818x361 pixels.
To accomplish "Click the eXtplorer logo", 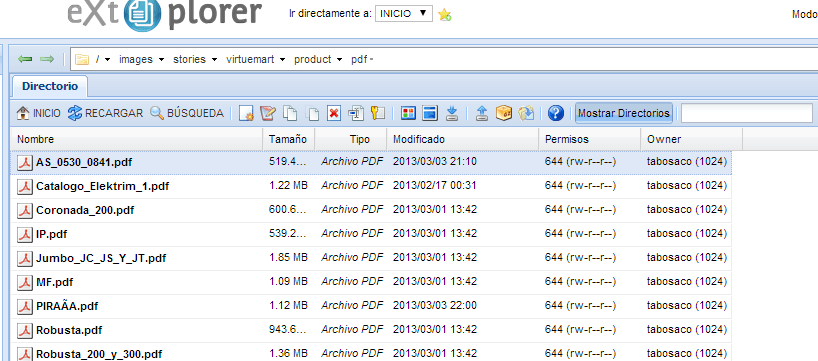I will tap(164, 14).
